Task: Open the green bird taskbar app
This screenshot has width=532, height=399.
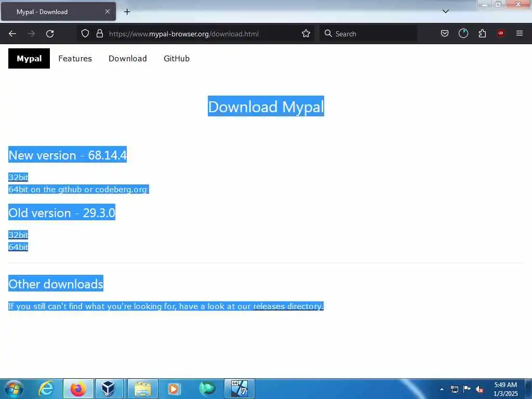Action: (x=207, y=389)
